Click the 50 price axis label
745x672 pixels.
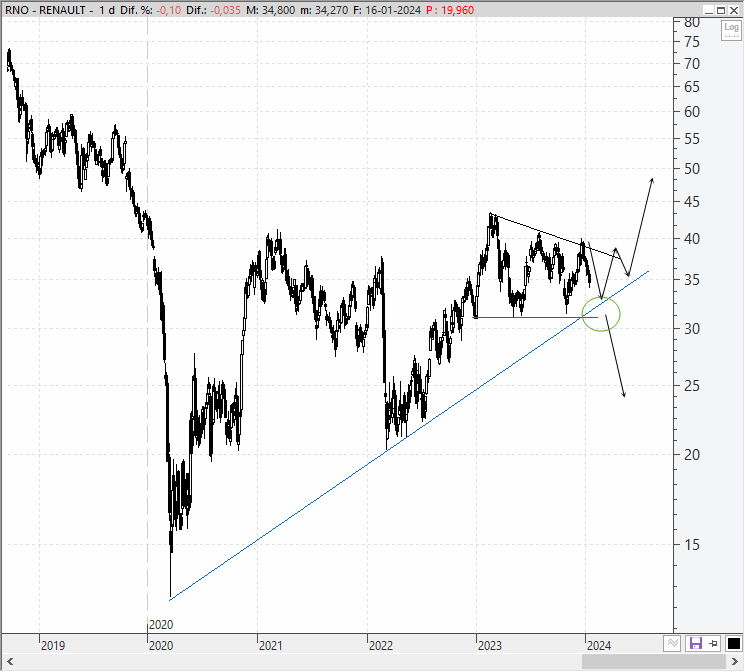pos(692,169)
